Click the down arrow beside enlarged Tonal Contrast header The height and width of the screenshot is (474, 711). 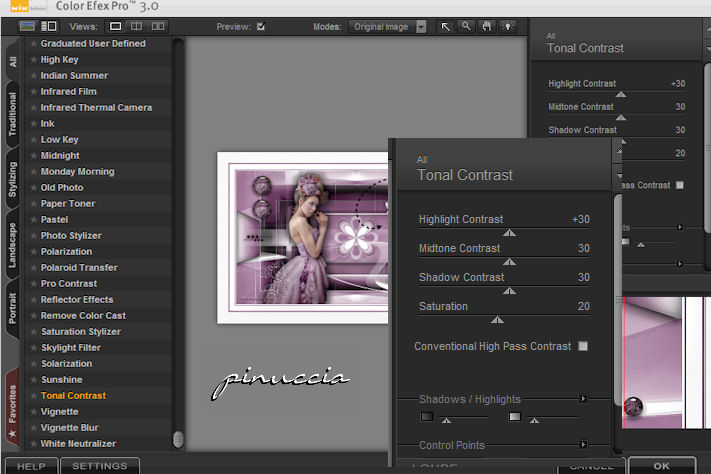click(x=619, y=175)
